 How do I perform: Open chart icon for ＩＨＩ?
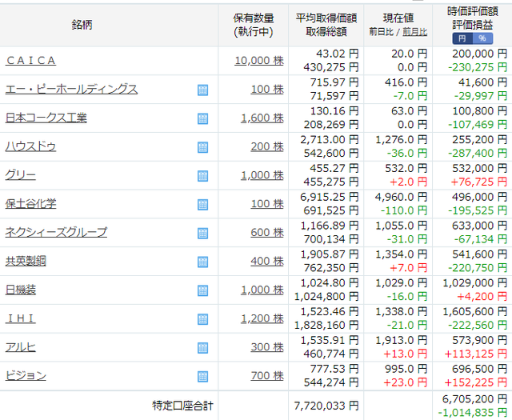[202, 319]
